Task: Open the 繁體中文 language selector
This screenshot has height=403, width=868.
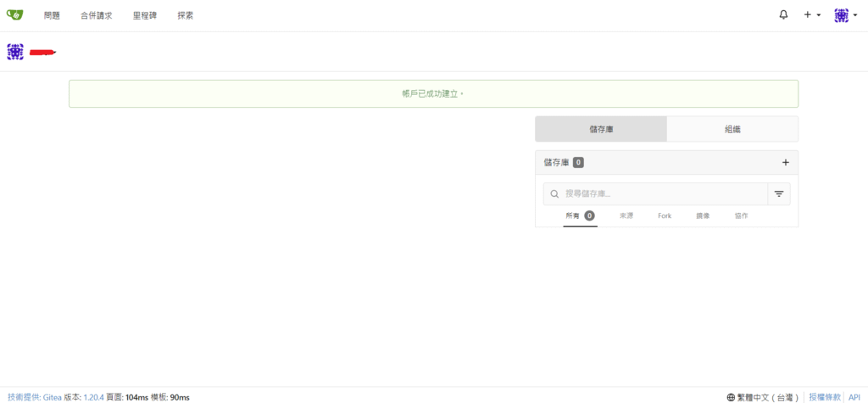Action: [x=762, y=397]
